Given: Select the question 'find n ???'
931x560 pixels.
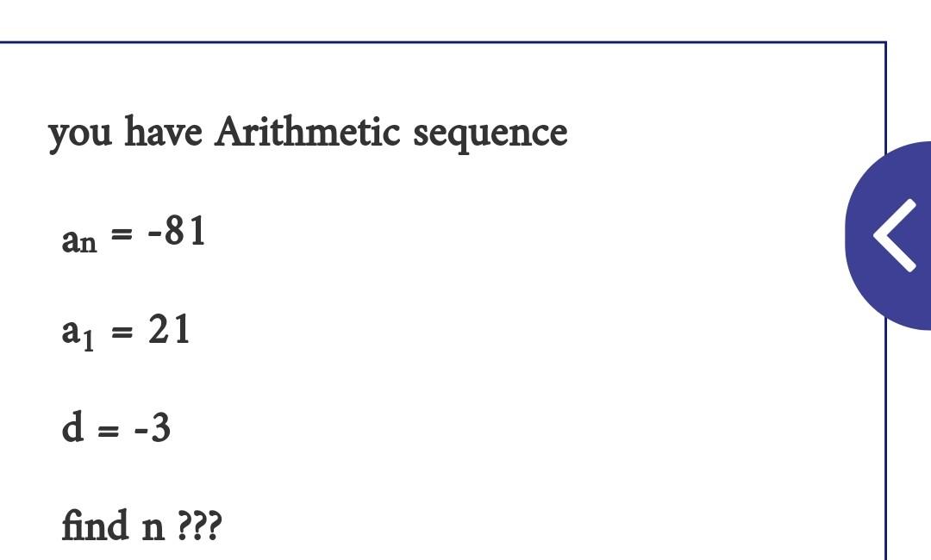Looking at the screenshot, I should click(x=142, y=525).
